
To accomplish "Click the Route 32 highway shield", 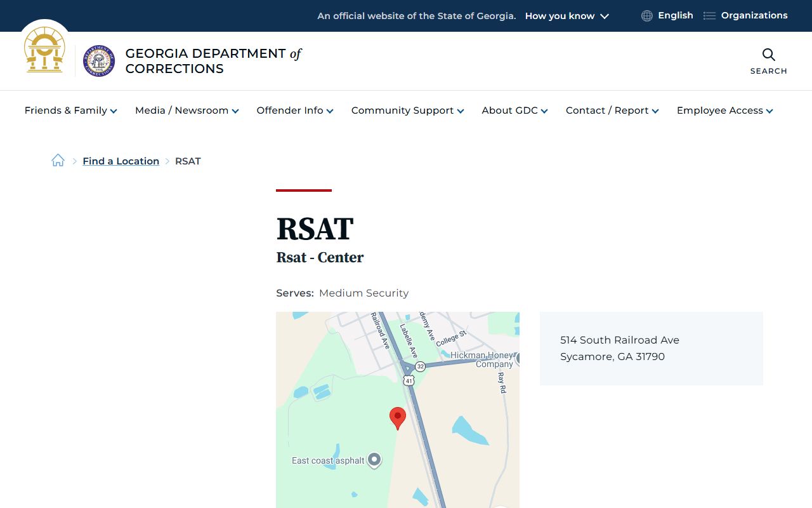I will pyautogui.click(x=420, y=367).
